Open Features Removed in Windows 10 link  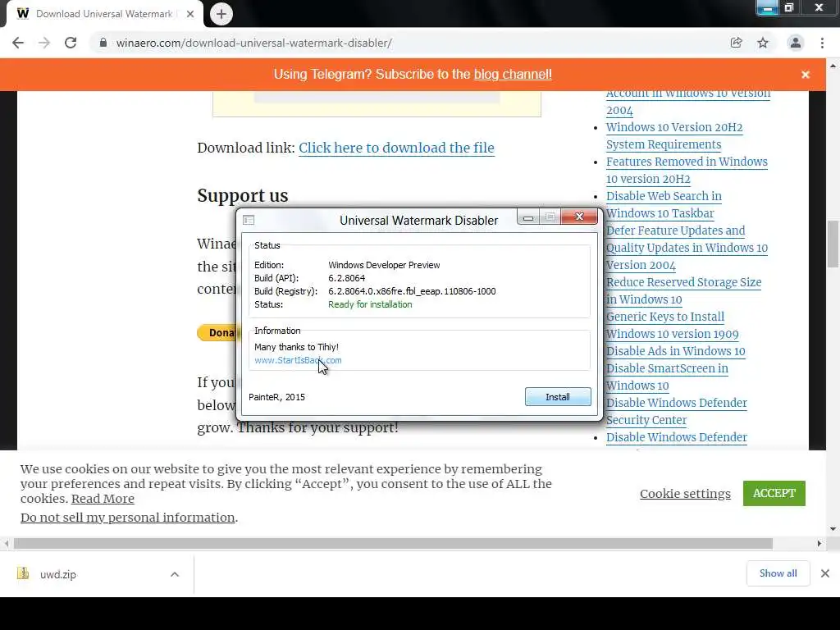(687, 171)
